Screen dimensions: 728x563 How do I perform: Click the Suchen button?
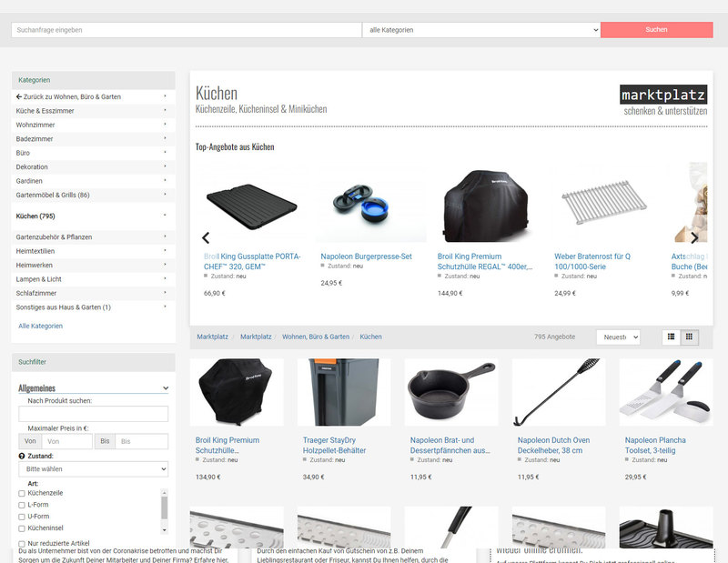(656, 30)
